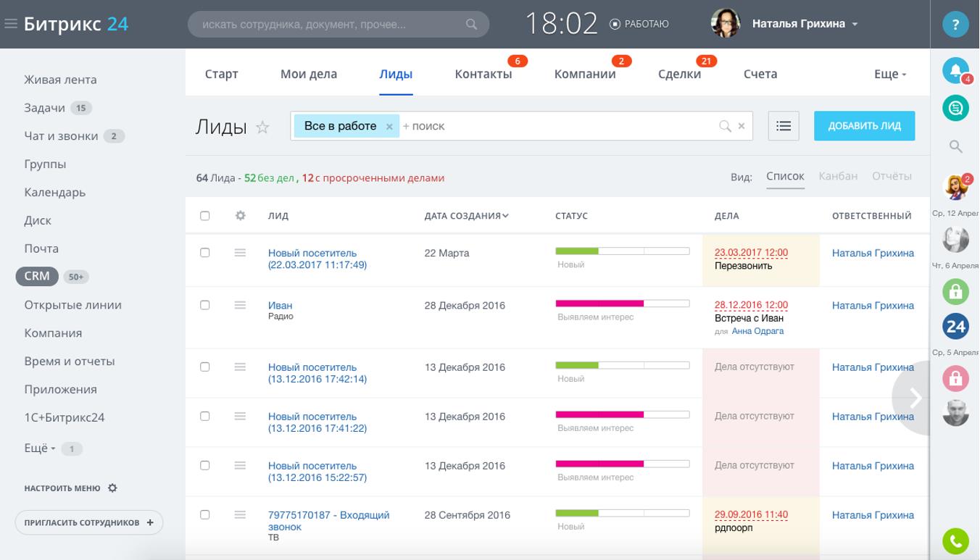Open the notifications bell icon
The image size is (980, 560).
coord(955,70)
